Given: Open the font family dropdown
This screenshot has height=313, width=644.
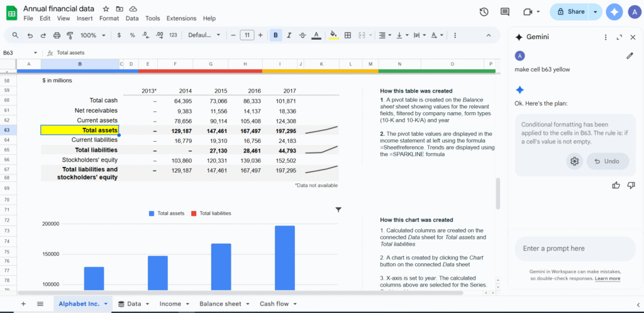Looking at the screenshot, I should 204,35.
